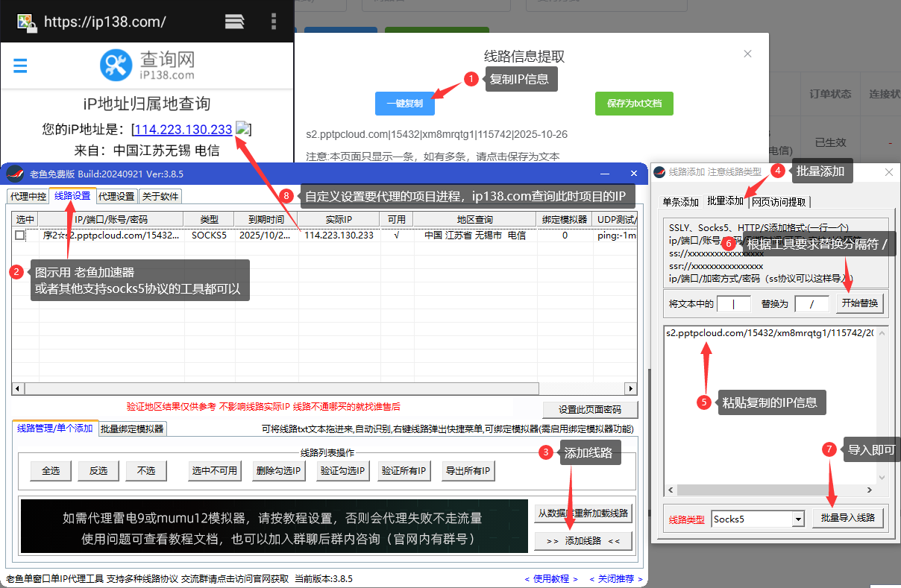The height and width of the screenshot is (588, 901).
Task: Click the broken image icon beside the IP address
Action: [242, 128]
